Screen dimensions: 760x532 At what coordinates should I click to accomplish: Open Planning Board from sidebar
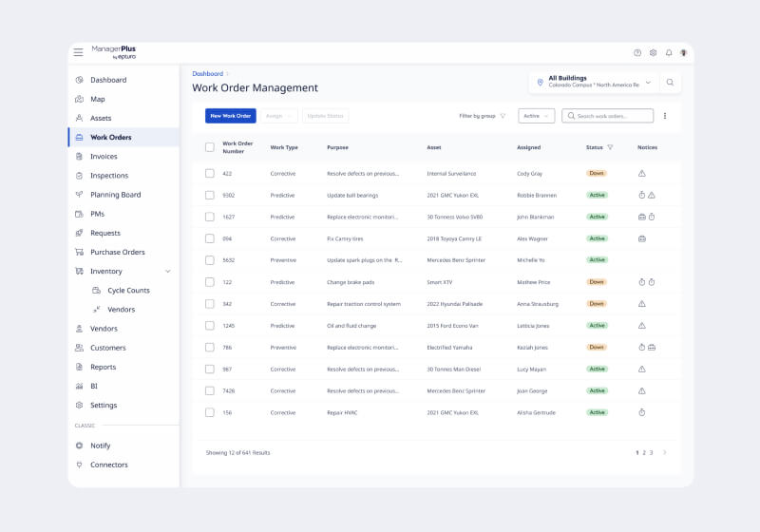tap(115, 195)
